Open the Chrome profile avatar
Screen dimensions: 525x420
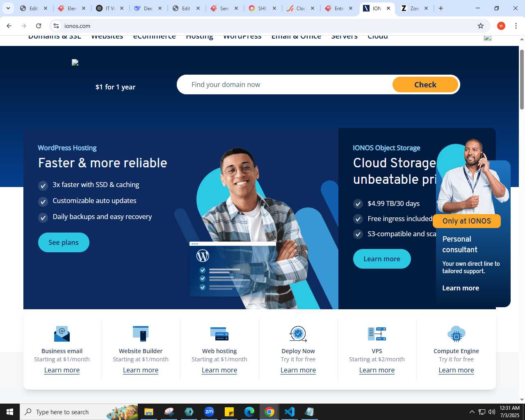[x=501, y=26]
